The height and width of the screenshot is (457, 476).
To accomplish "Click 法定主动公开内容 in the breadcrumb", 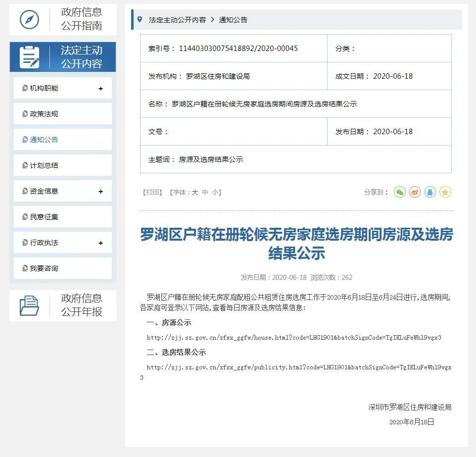I will tap(177, 20).
